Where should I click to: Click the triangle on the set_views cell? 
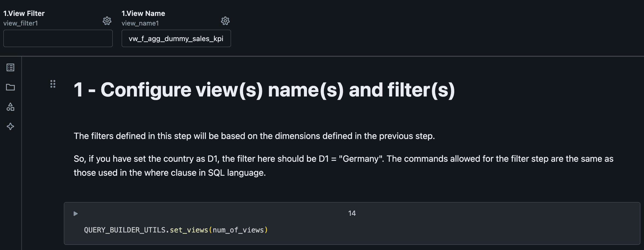76,214
